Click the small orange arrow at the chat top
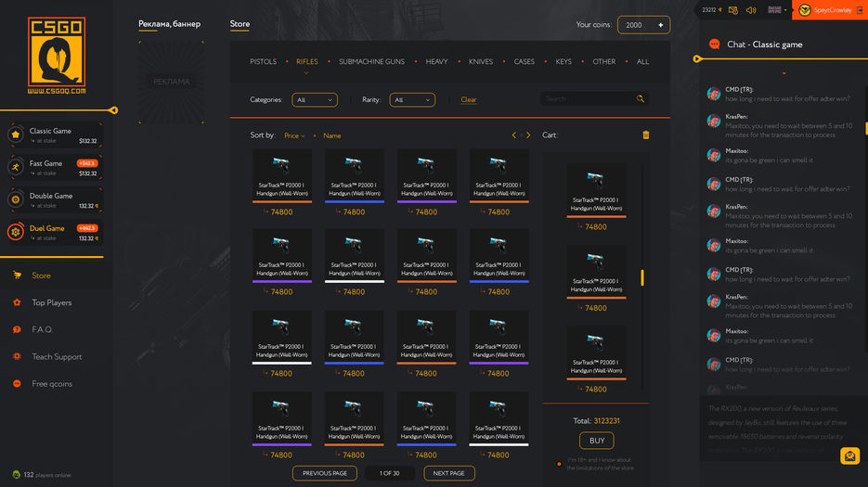Viewport: 868px width, 487px height. point(784,73)
